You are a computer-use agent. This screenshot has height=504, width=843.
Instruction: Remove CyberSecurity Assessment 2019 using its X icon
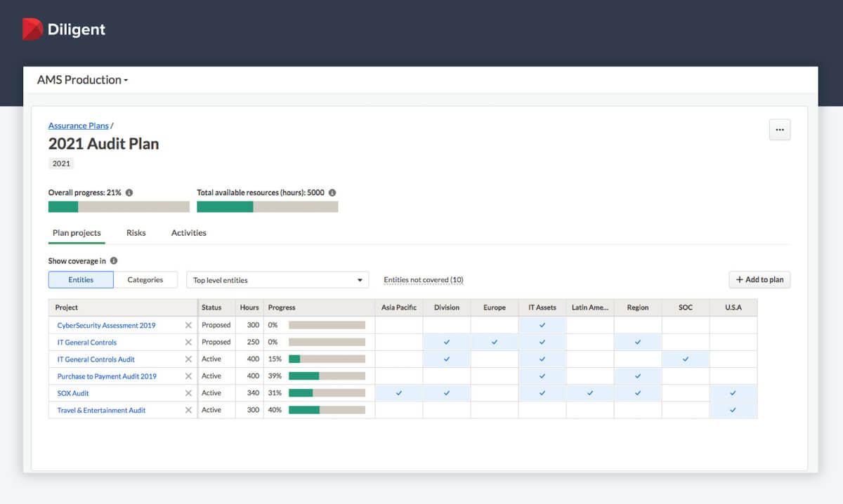pyautogui.click(x=188, y=325)
